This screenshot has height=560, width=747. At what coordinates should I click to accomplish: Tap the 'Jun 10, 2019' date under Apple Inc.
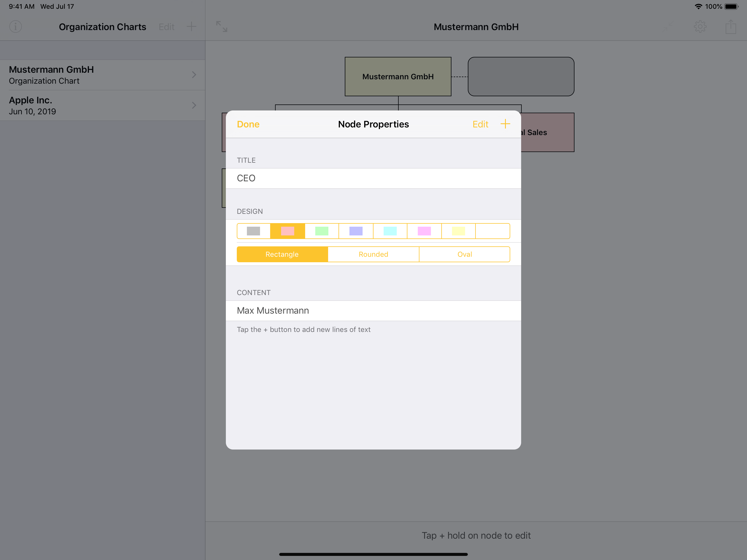tap(33, 112)
